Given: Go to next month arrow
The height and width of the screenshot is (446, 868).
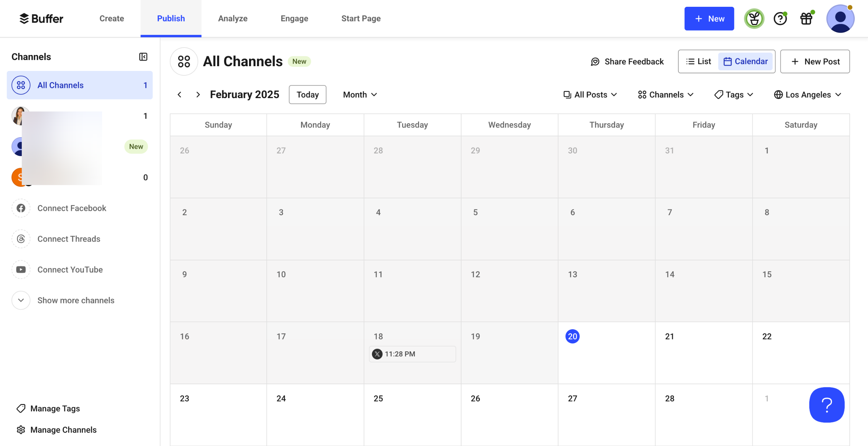Looking at the screenshot, I should coord(198,95).
